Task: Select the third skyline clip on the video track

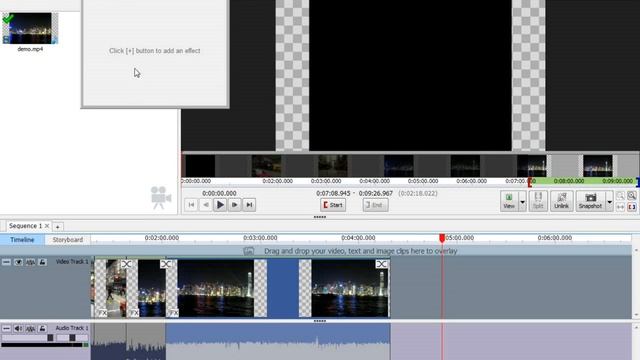Action: click(216, 289)
